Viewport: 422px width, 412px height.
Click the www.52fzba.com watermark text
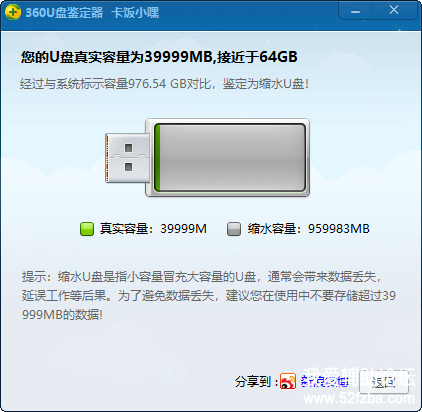pyautogui.click(x=359, y=398)
